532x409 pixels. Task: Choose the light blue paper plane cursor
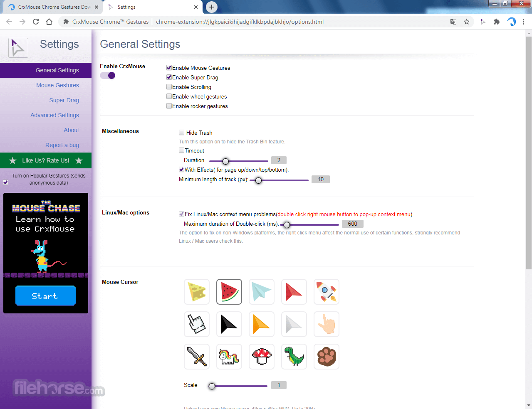click(x=262, y=292)
